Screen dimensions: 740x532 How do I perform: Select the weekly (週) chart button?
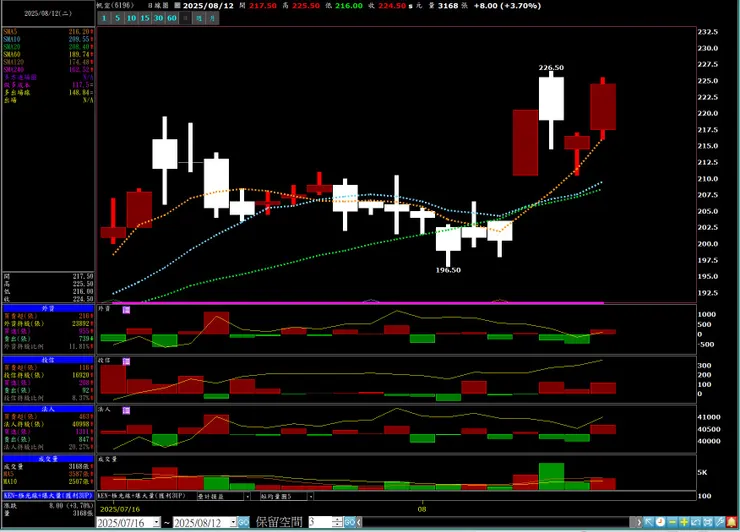click(199, 18)
